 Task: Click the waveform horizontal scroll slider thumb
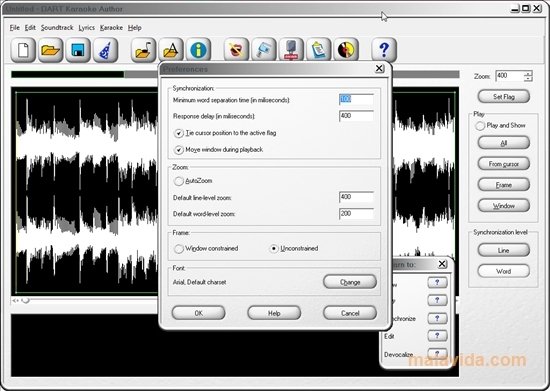[26, 301]
